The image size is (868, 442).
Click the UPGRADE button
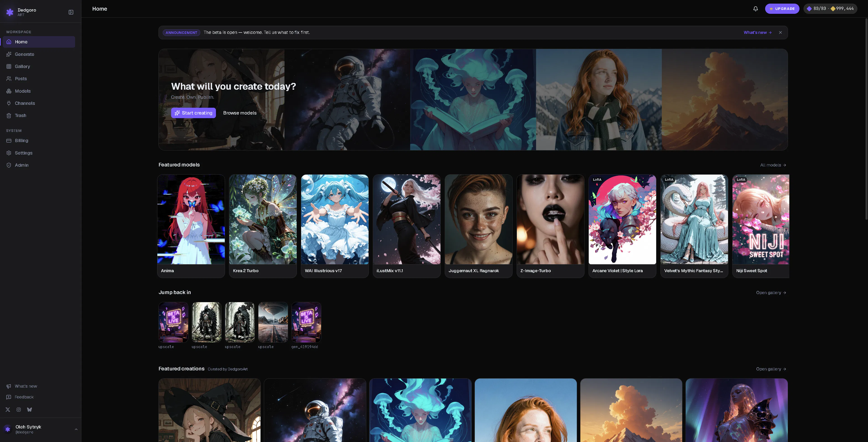coord(782,9)
